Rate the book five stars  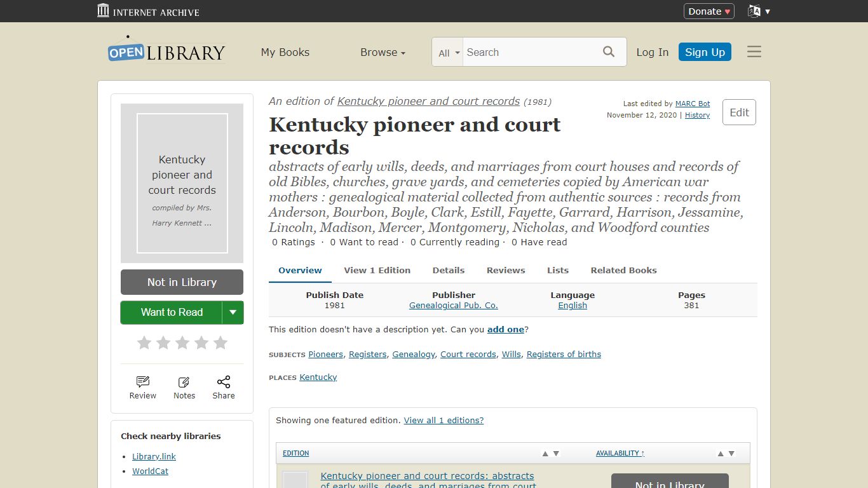pos(220,343)
